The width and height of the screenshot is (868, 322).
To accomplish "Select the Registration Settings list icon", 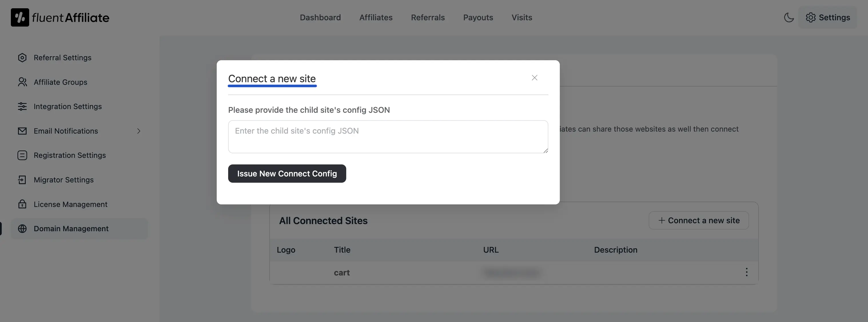I will pos(22,155).
